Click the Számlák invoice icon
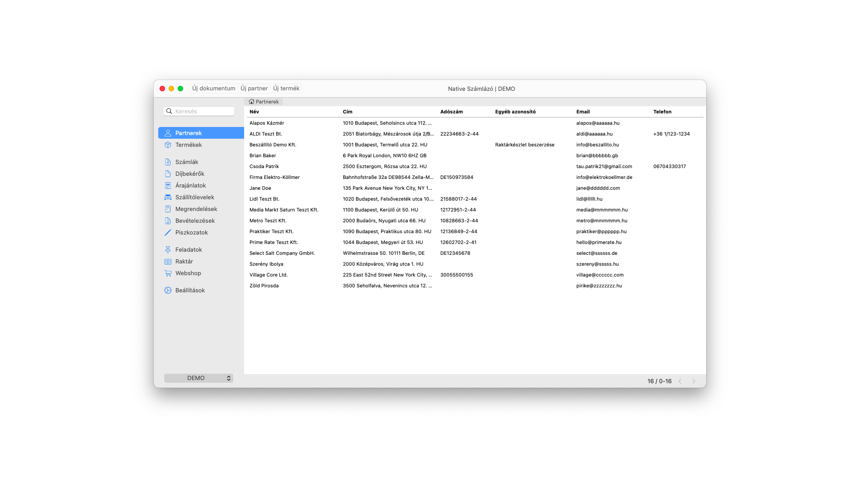 pyautogui.click(x=168, y=162)
